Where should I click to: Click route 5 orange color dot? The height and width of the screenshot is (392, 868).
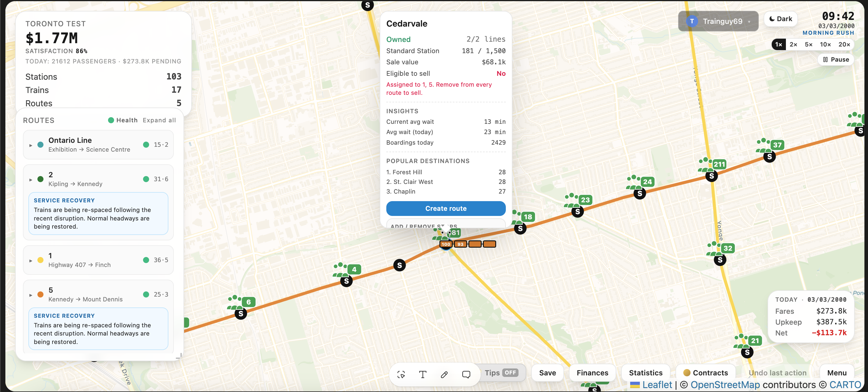[x=40, y=294]
